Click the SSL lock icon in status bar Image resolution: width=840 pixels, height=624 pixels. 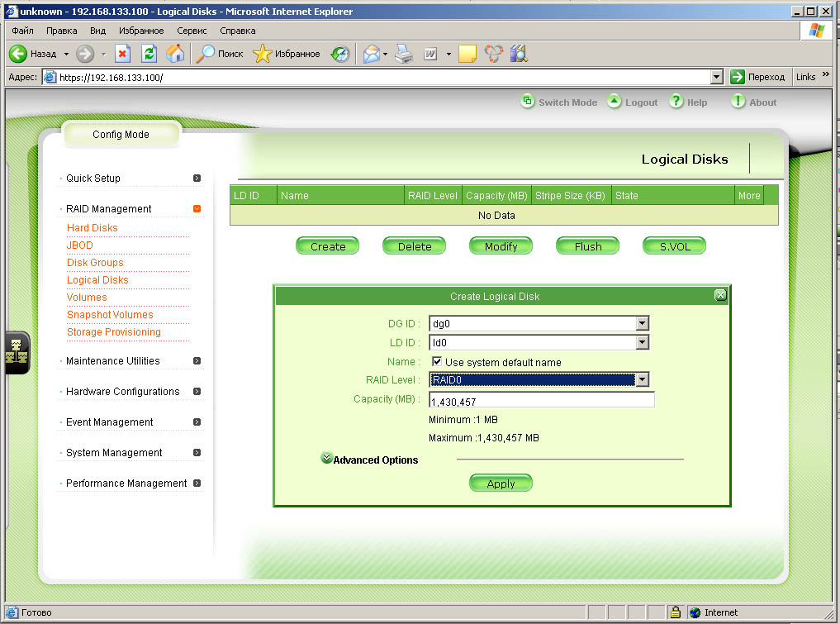click(675, 612)
